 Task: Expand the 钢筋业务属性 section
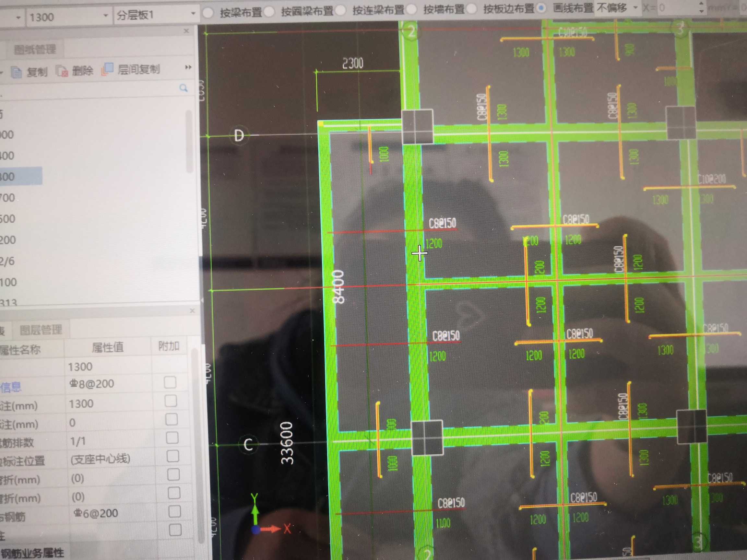coord(32,553)
